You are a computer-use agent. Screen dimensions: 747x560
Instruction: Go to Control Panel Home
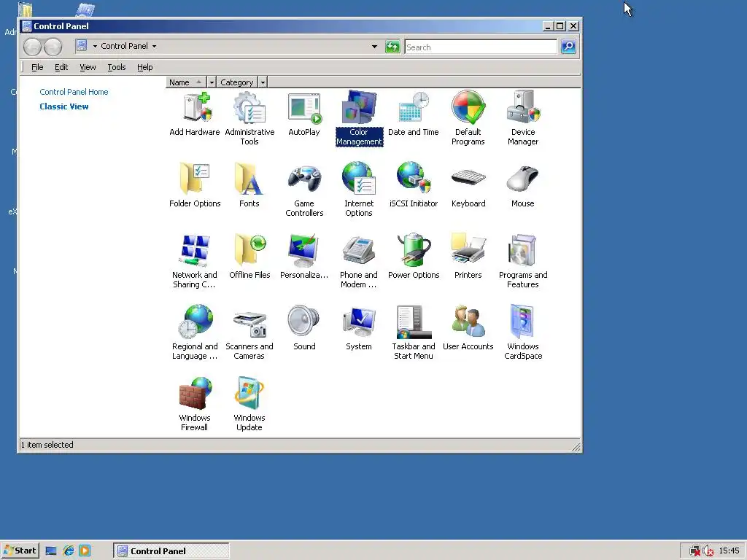click(x=74, y=92)
